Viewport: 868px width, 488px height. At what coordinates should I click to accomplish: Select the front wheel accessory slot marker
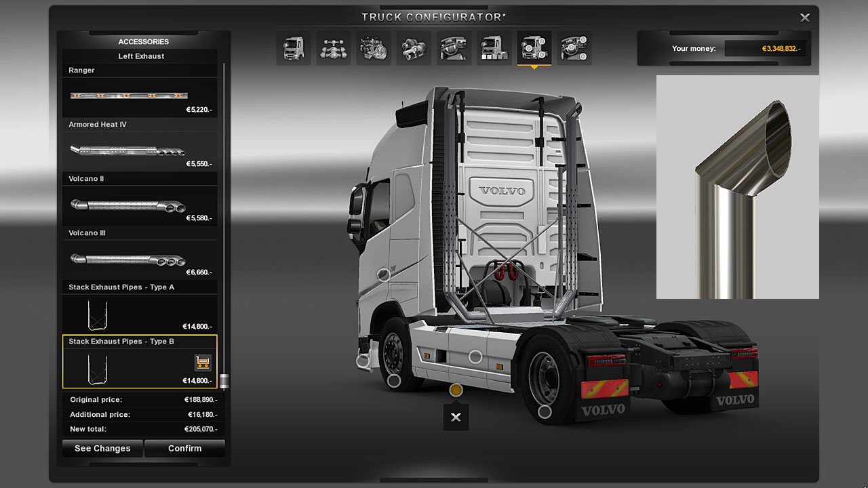click(394, 381)
